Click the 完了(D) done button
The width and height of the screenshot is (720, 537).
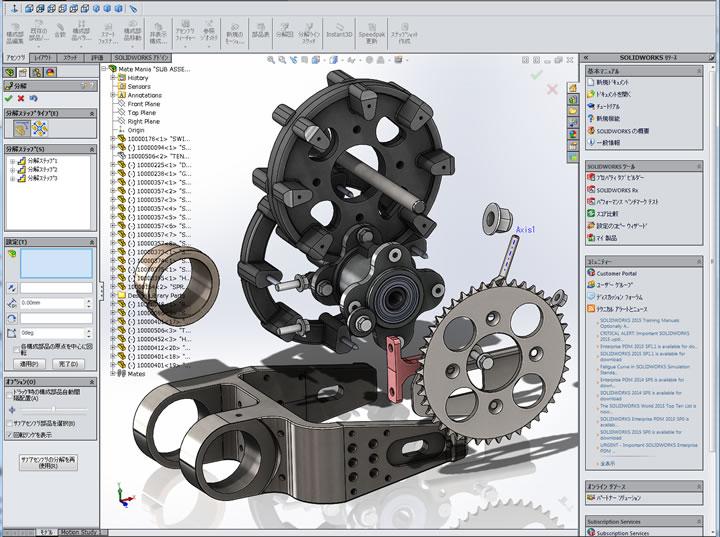[x=68, y=364]
